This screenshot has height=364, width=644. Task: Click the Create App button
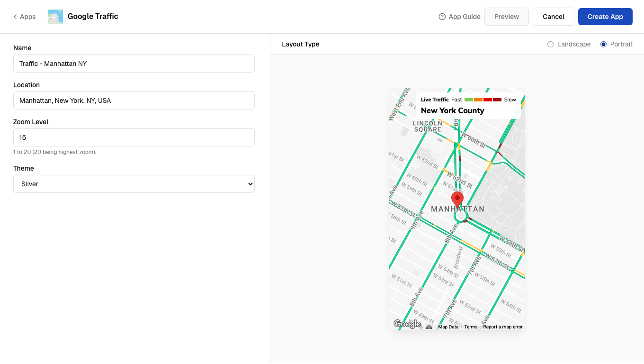click(605, 17)
